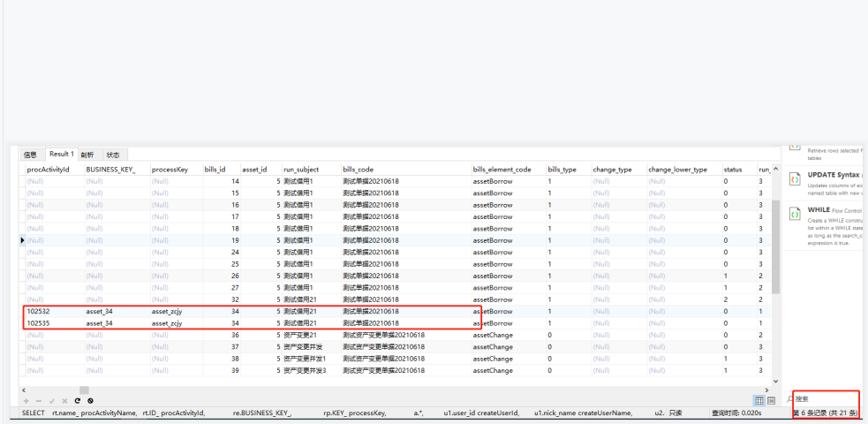Image resolution: width=868 pixels, height=424 pixels.
Task: Click the add record plus icon
Action: (26, 401)
